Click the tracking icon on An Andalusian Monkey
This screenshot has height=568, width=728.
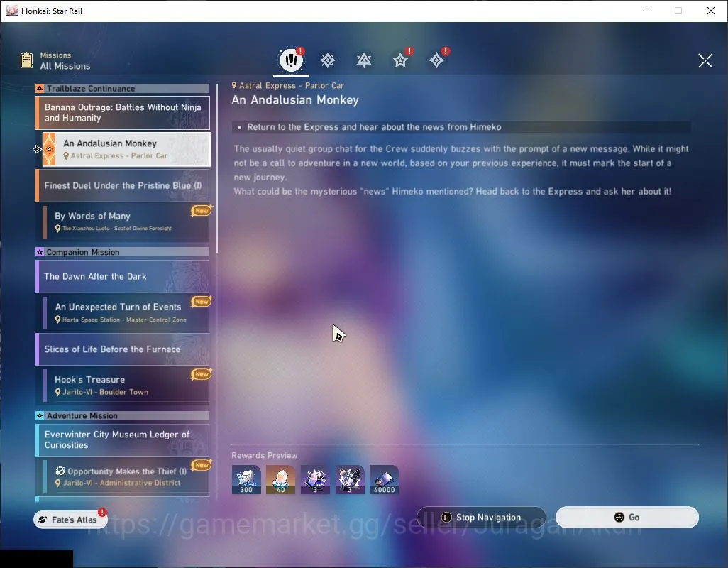tap(38, 149)
